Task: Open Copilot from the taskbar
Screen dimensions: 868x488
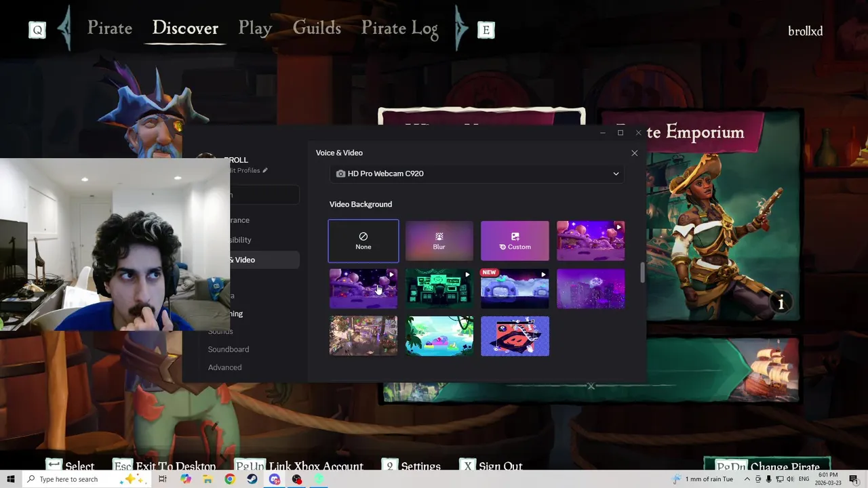Action: click(186, 479)
